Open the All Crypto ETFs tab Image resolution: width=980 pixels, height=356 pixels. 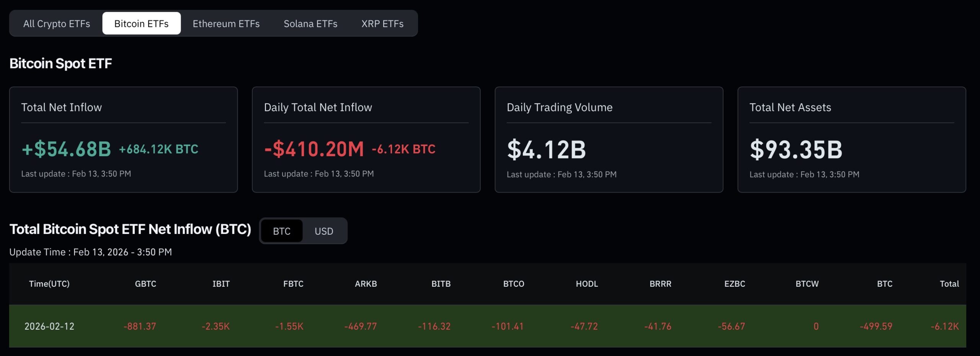(x=57, y=23)
